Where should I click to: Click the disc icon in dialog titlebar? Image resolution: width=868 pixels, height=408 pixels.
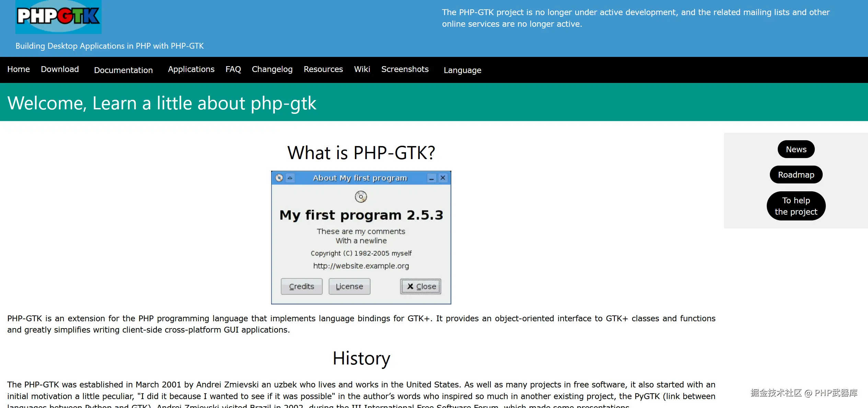[279, 178]
